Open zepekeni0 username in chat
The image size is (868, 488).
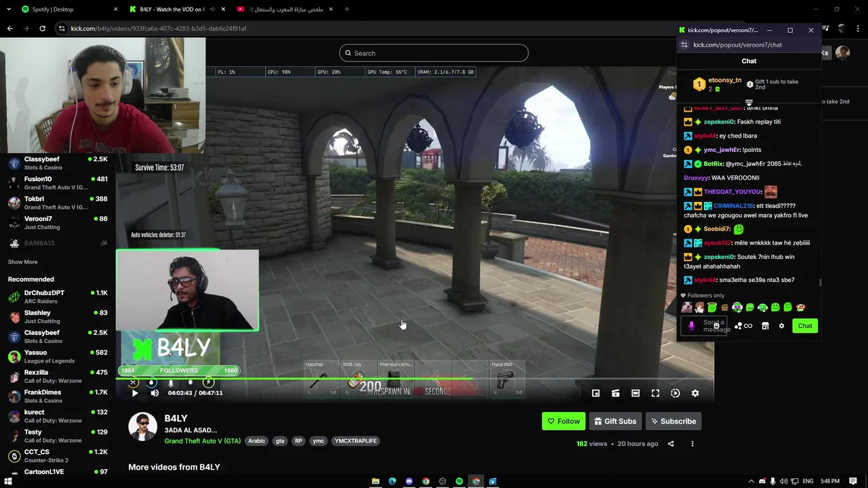(719, 122)
